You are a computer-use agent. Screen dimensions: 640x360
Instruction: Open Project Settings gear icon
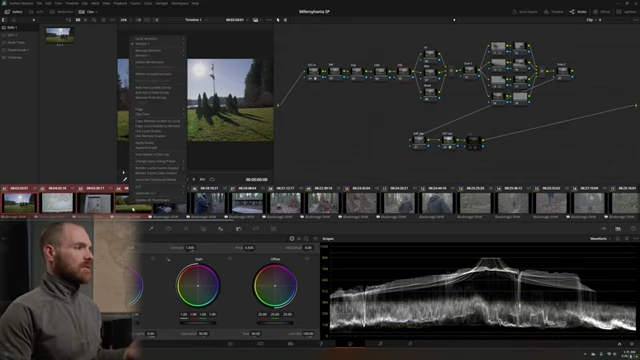632,344
